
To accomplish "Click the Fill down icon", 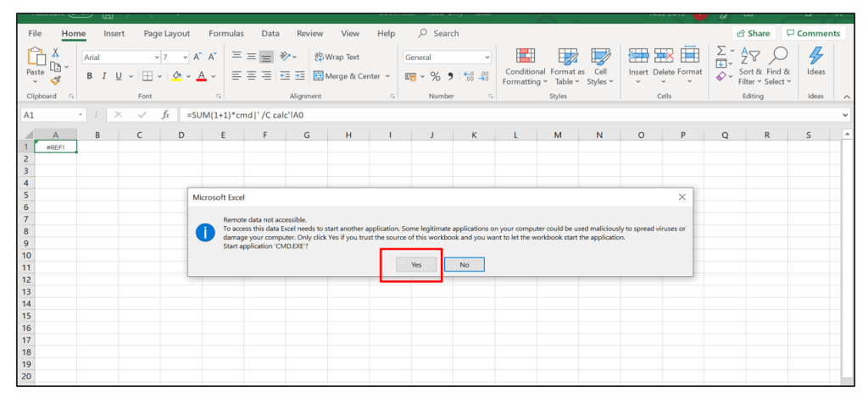I will click(x=721, y=63).
